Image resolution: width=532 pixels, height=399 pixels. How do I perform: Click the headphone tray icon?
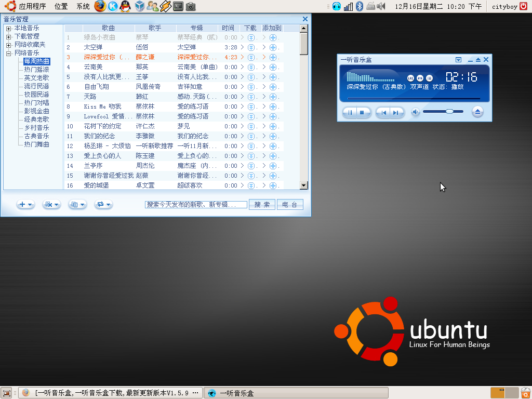337,6
